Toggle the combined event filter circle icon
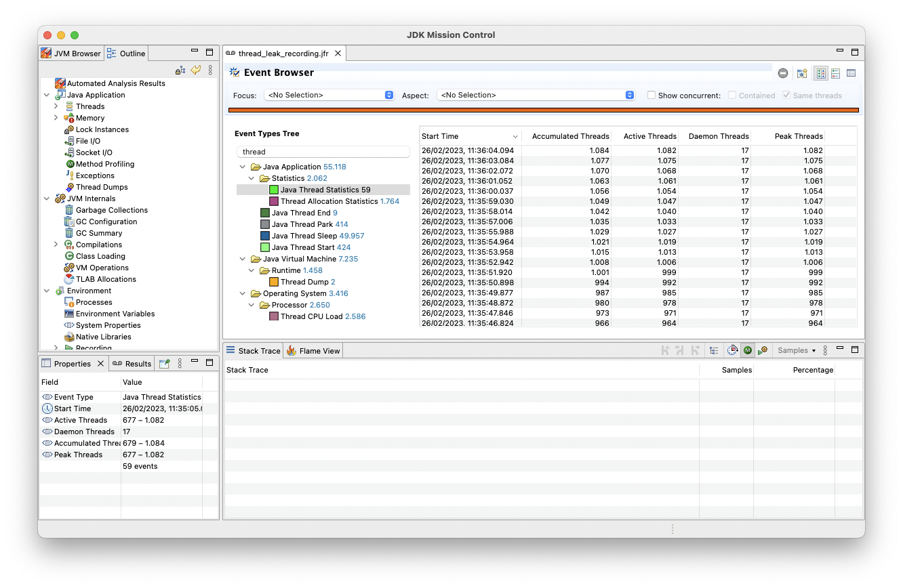Image resolution: width=903 pixels, height=588 pixels. pos(783,72)
